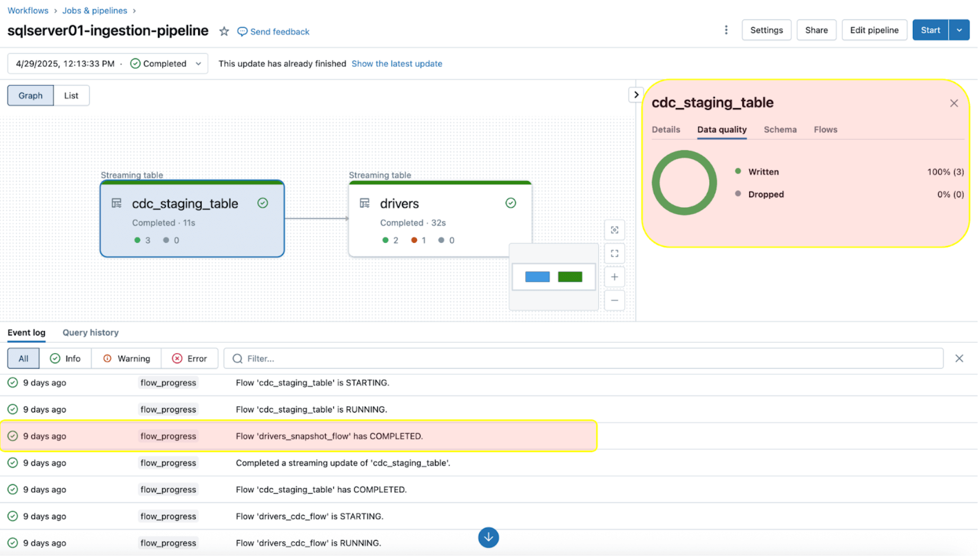Switch to the Query history tab

[x=91, y=333]
